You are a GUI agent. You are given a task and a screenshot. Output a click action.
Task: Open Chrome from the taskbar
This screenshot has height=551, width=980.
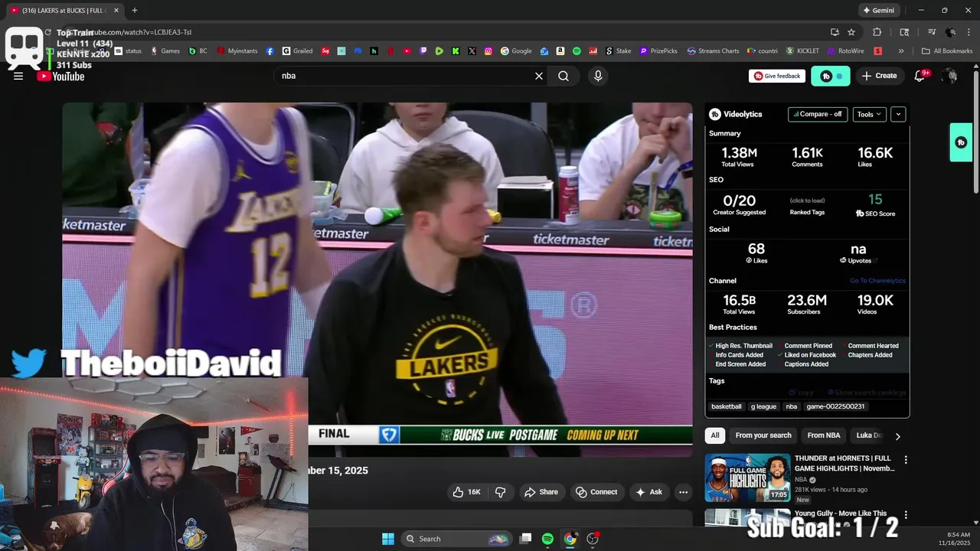pyautogui.click(x=570, y=539)
